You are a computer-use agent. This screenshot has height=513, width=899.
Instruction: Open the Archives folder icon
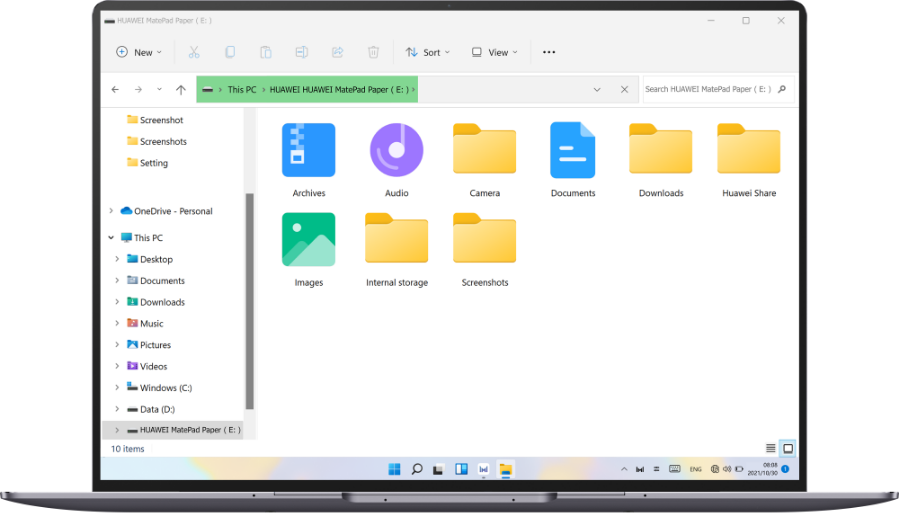[308, 151]
